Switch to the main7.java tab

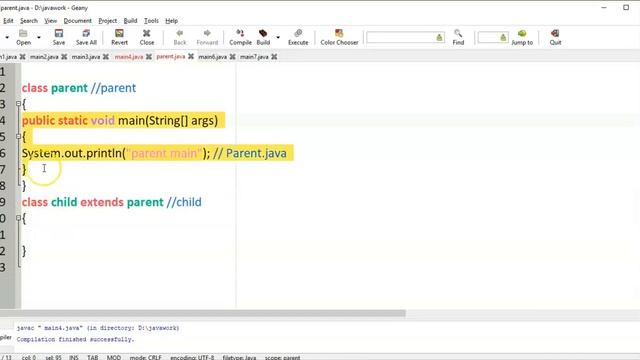[x=254, y=57]
